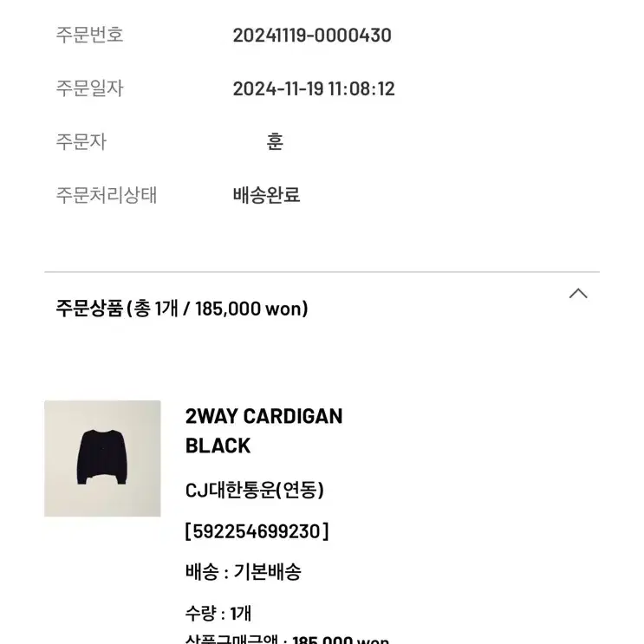Click the orderer name 훈
Screen dimensions: 644x644
tap(275, 141)
